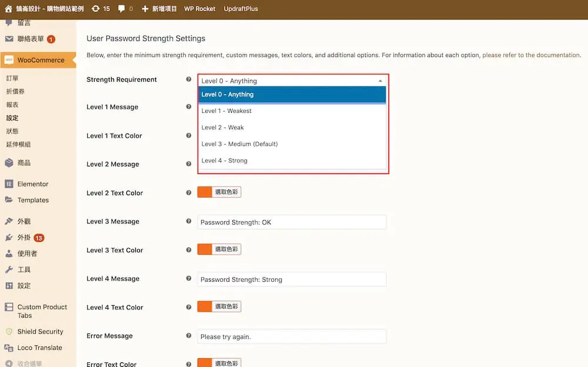
Task: Click Level 4 Message field 'Password Strength: Strong'
Action: [x=292, y=279]
